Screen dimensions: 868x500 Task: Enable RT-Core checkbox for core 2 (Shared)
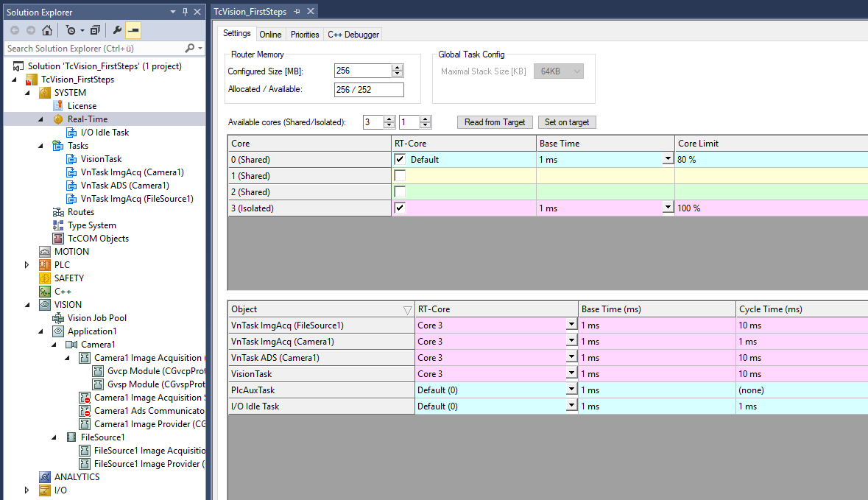400,191
